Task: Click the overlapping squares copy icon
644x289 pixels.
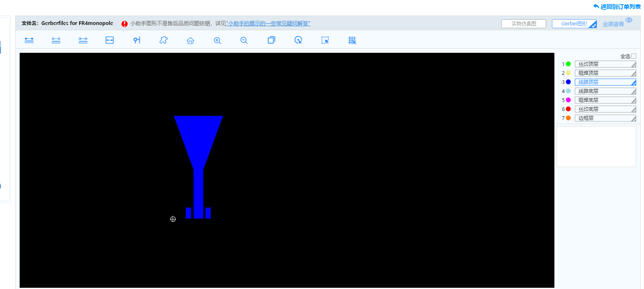Action: click(x=271, y=40)
